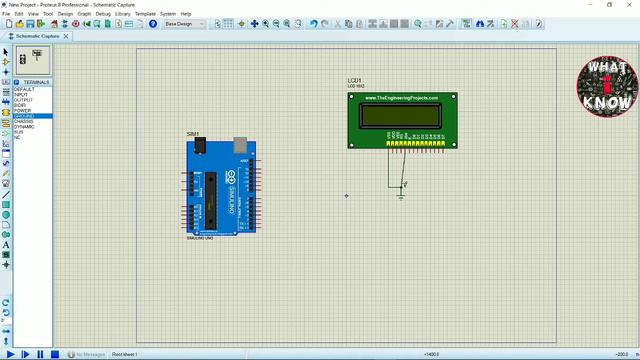Undo the last action with blue arrow

(x=313, y=24)
